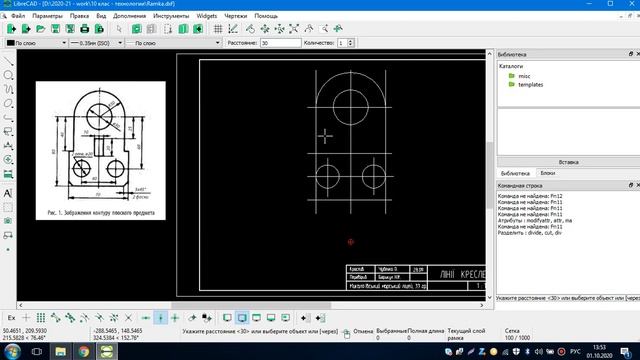Select the Ellipse tool in left toolbar
640x360 pixels.
(x=8, y=104)
